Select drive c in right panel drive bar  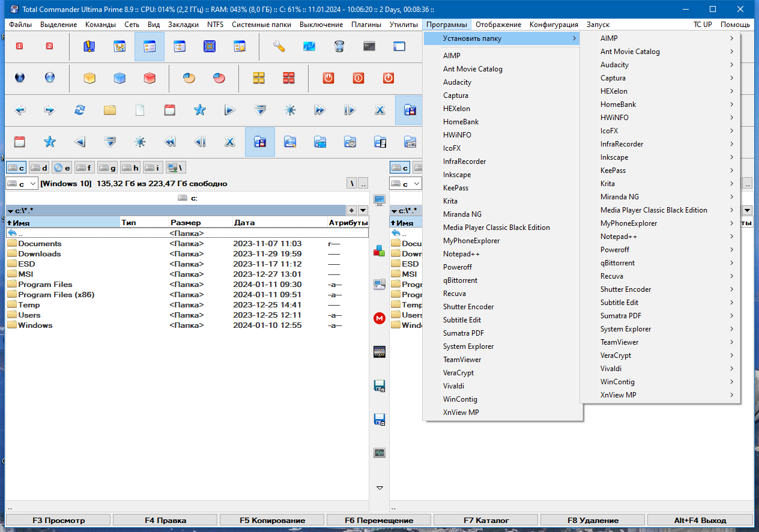400,168
